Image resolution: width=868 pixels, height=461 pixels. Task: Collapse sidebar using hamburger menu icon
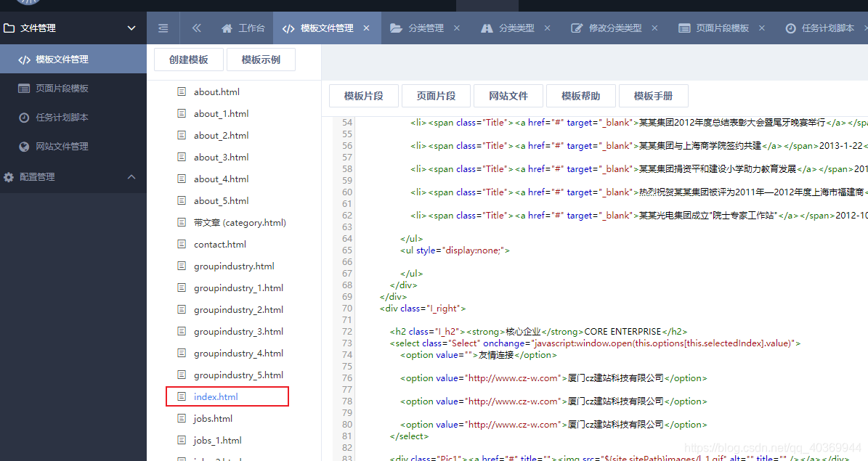tap(163, 28)
